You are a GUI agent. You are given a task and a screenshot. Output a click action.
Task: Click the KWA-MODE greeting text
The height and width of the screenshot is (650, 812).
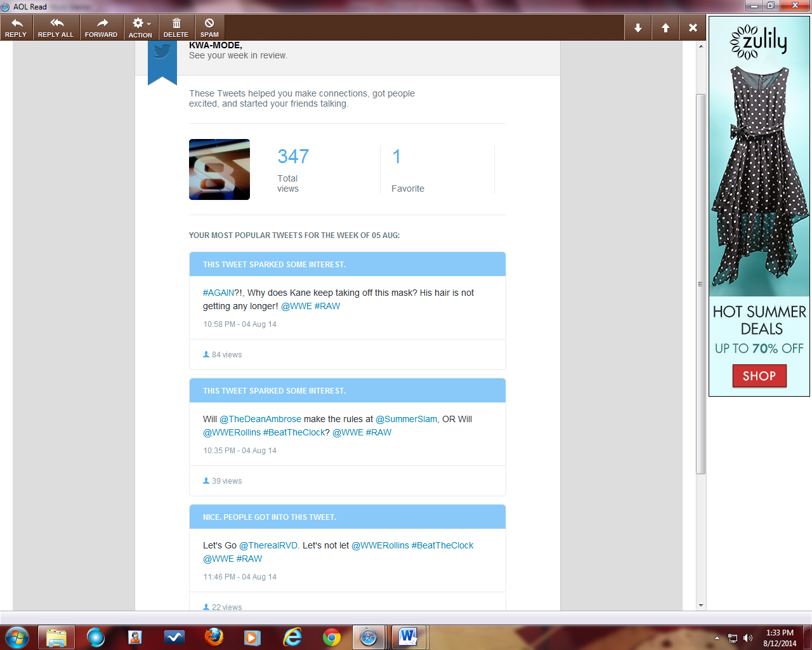pos(216,45)
